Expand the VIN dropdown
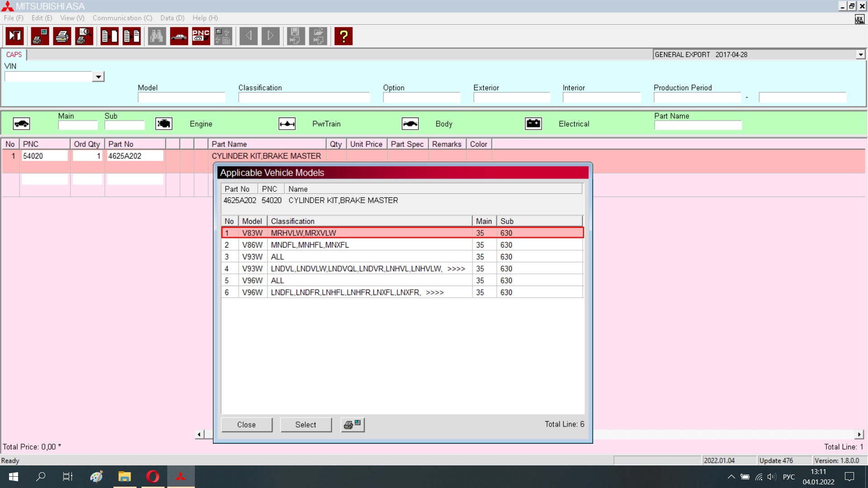This screenshot has height=488, width=868. coord(98,77)
